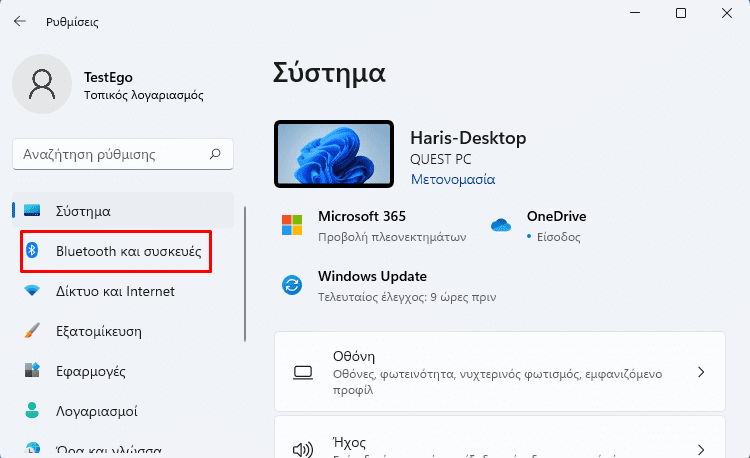This screenshot has height=458, width=750.
Task: Click the Σύστημα page heading
Action: point(329,74)
